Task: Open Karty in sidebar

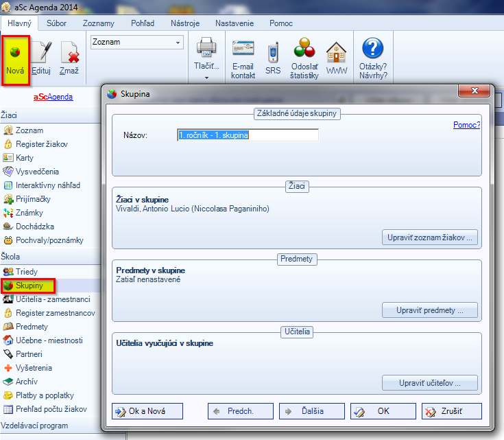Action: (19, 158)
